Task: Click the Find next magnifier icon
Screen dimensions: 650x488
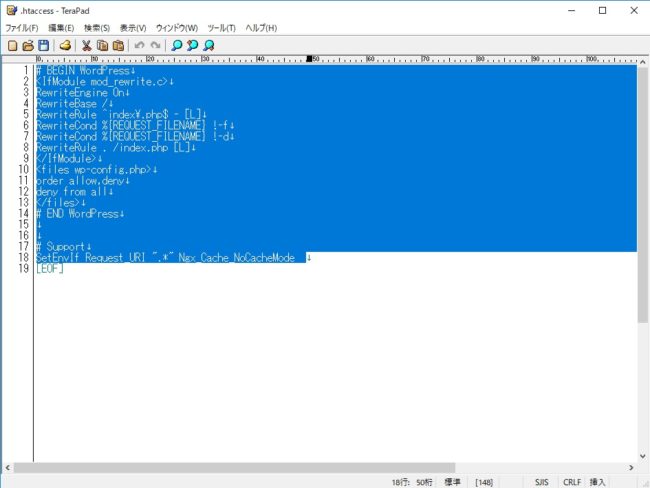Action: [209, 45]
